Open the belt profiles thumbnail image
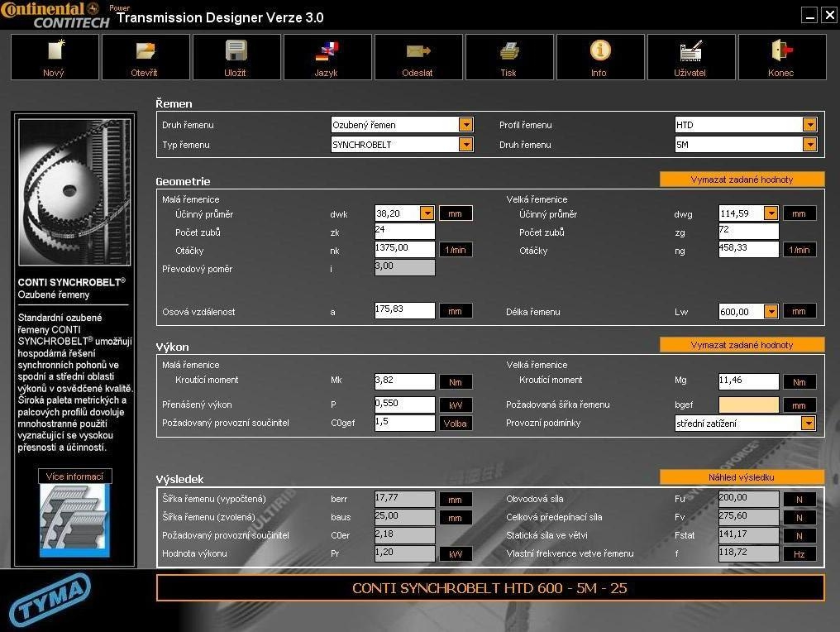The width and height of the screenshot is (840, 632). pyautogui.click(x=74, y=520)
